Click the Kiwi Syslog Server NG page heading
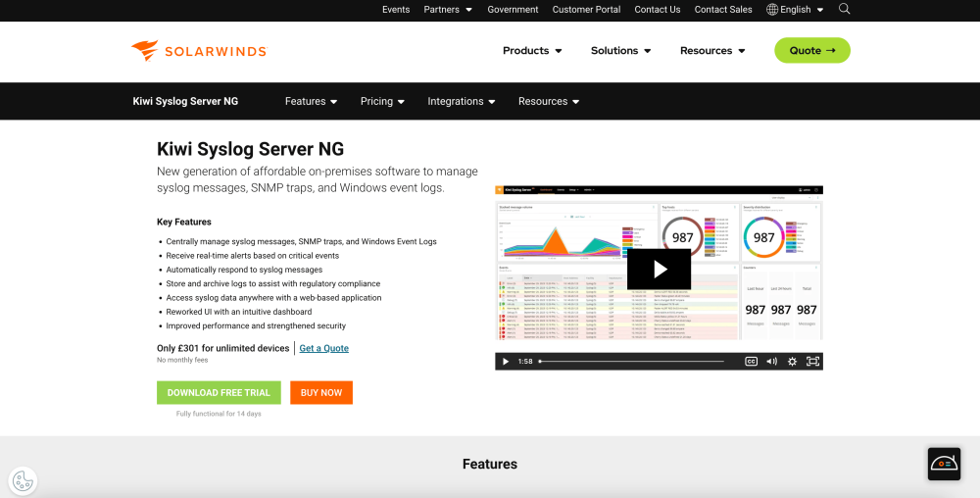Image resolution: width=980 pixels, height=498 pixels. pos(250,149)
